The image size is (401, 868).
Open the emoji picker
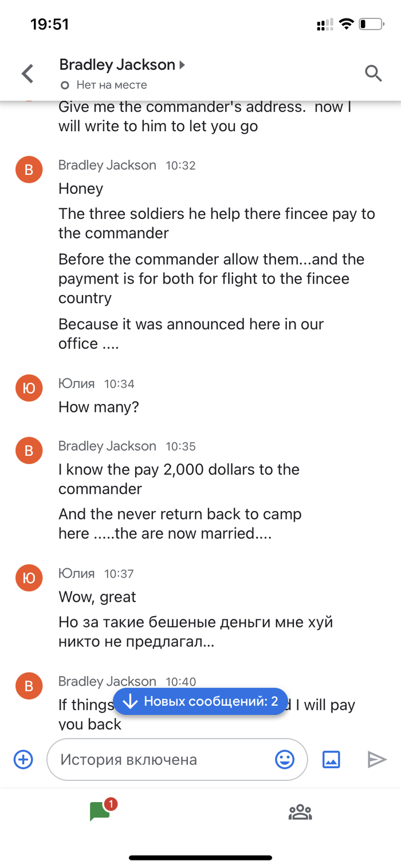tap(285, 760)
